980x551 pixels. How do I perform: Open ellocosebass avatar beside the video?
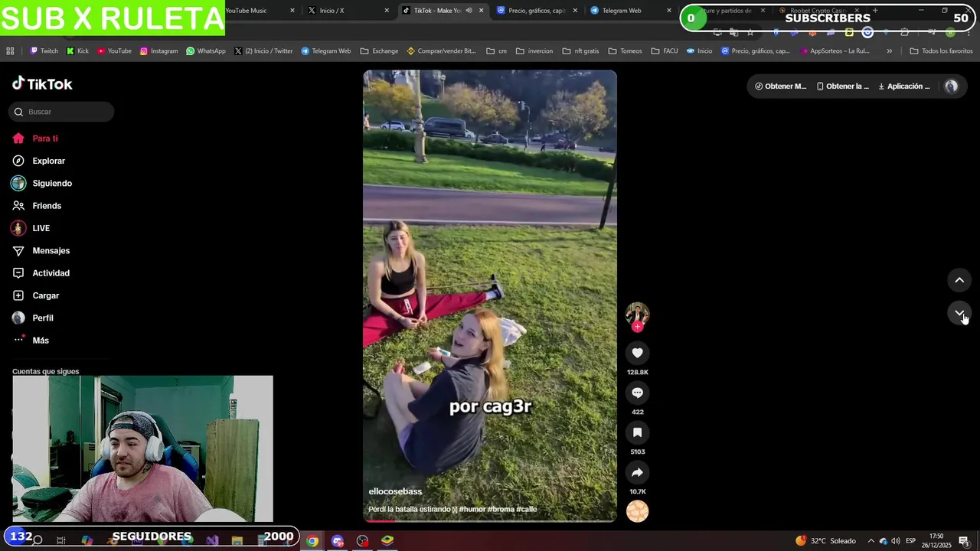(637, 314)
